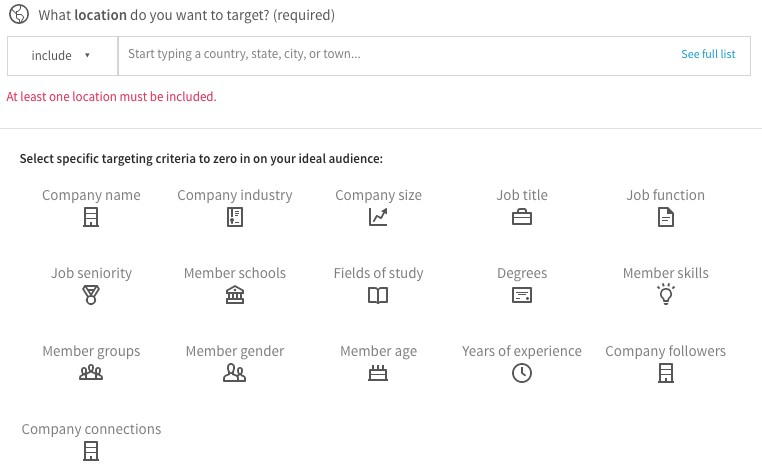Click the red location required error message
Viewport: 762px width, 471px height.
tap(111, 97)
